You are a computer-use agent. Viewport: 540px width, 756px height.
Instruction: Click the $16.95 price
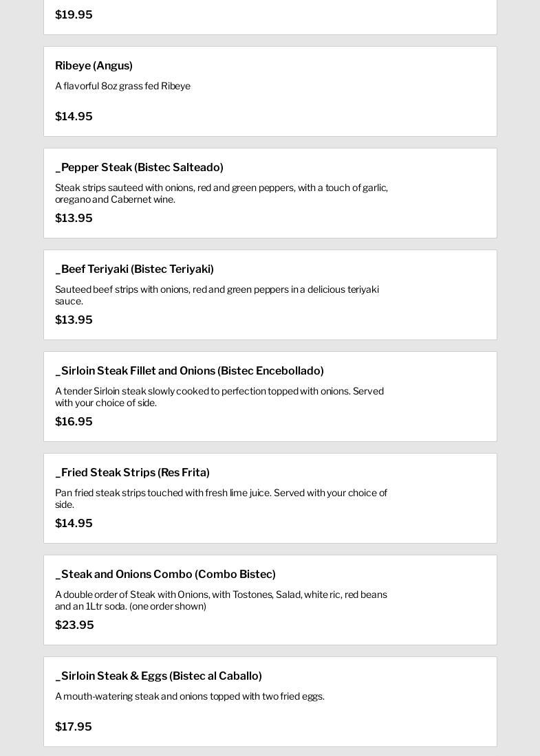[74, 422]
